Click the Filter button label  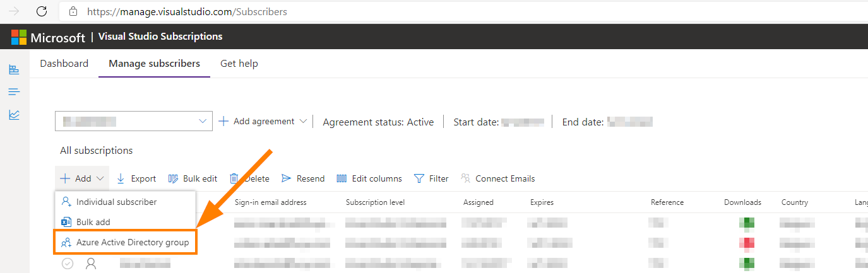(439, 178)
